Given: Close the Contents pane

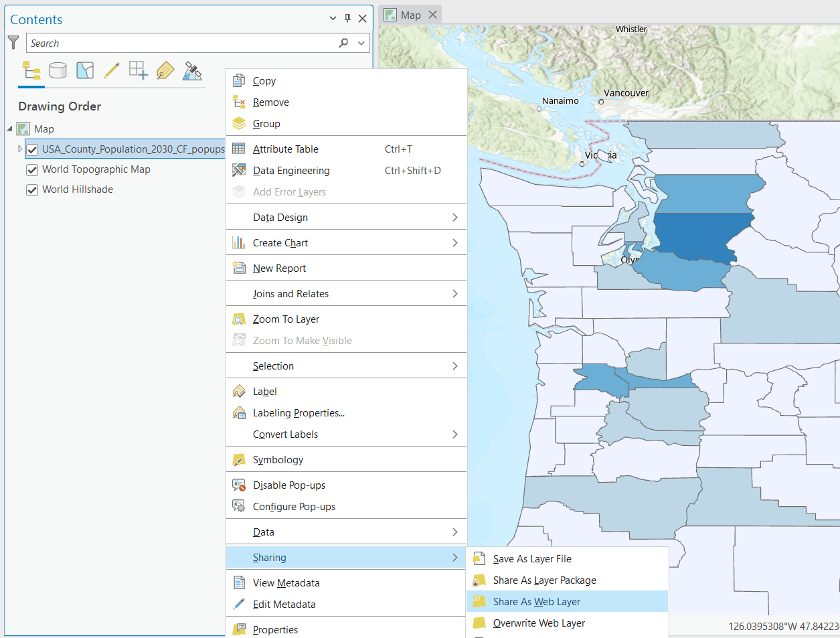Looking at the screenshot, I should point(363,19).
